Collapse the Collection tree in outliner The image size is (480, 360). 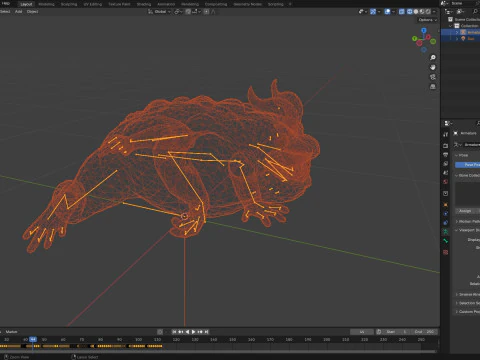451,26
